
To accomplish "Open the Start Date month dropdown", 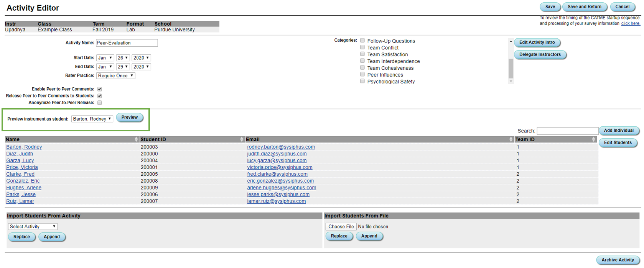I will point(105,58).
